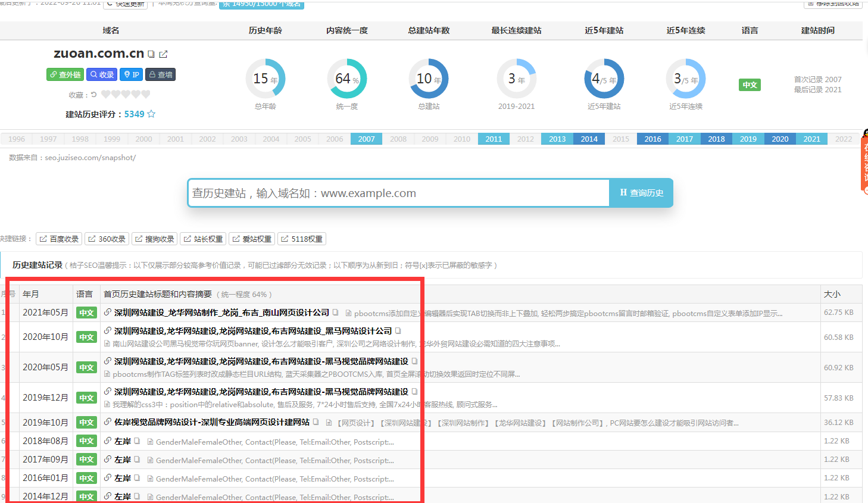The image size is (868, 503).
Task: Copy the 2020年10月 record title
Action: [398, 330]
